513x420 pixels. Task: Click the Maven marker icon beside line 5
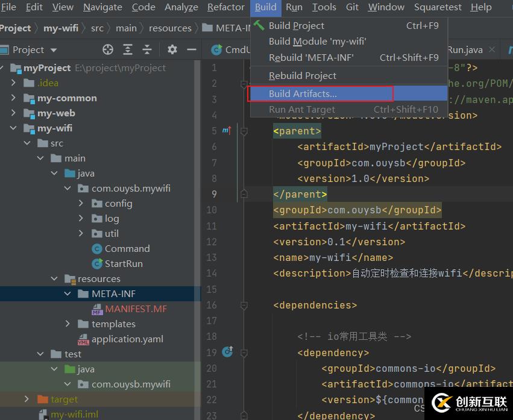point(227,130)
